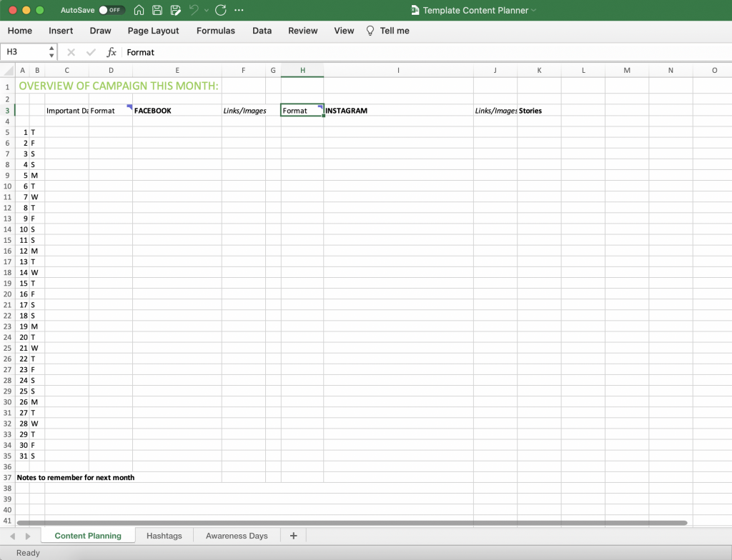
Task: Open the Data ribbon tab
Action: (262, 31)
